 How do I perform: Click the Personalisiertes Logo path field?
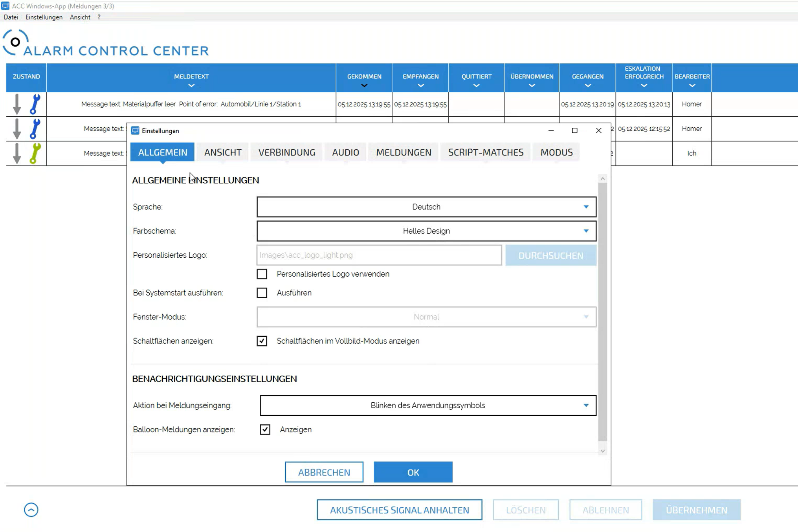379,255
